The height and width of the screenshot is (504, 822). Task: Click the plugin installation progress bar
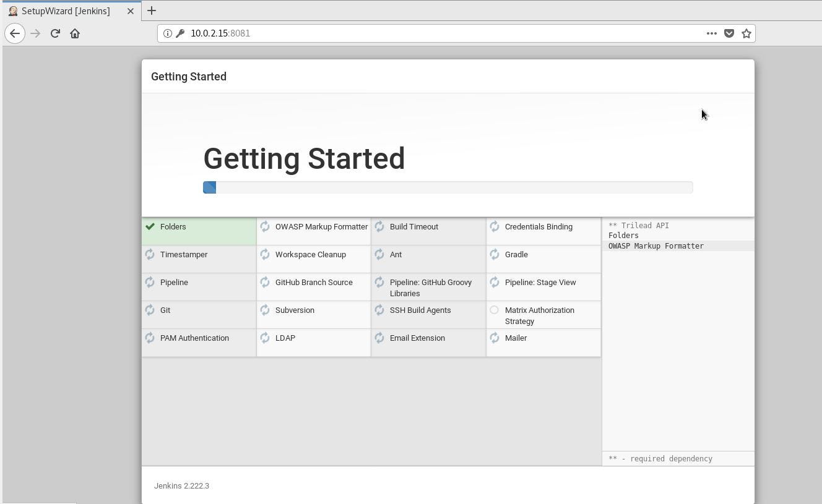click(x=448, y=187)
